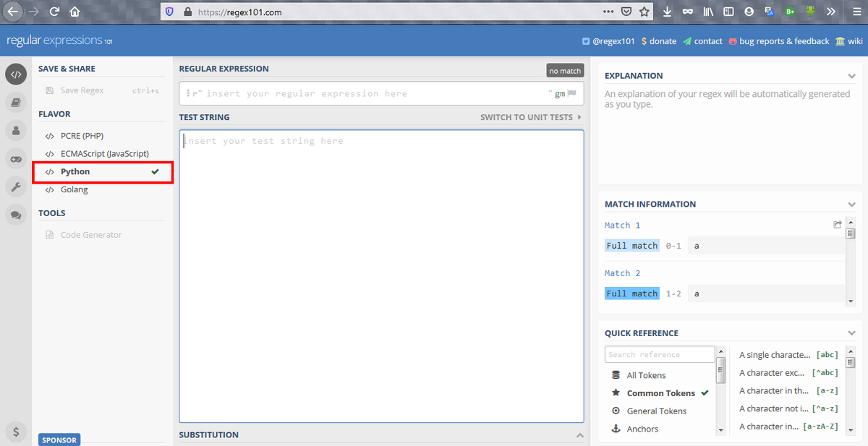Expand the Substitution section
Screen dimensions: 868x446
579,435
